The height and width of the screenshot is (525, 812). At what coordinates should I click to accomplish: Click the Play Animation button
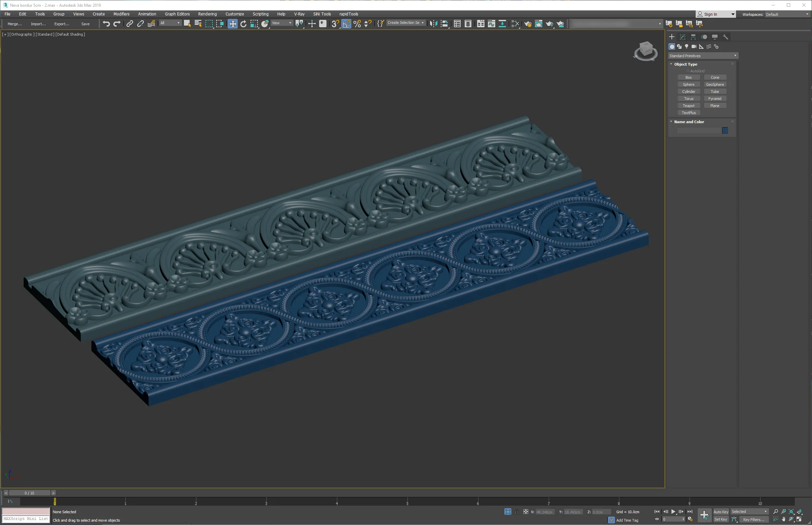pyautogui.click(x=673, y=512)
